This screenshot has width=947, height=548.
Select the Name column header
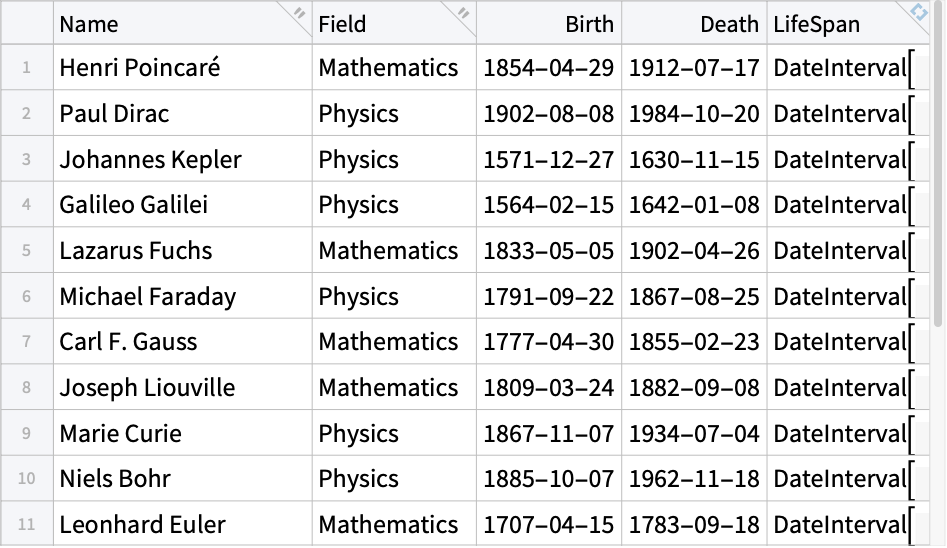pyautogui.click(x=183, y=24)
